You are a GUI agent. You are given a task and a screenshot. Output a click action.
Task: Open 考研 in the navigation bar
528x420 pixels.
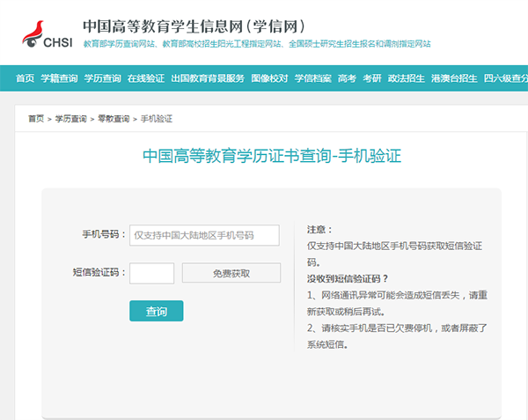click(371, 78)
